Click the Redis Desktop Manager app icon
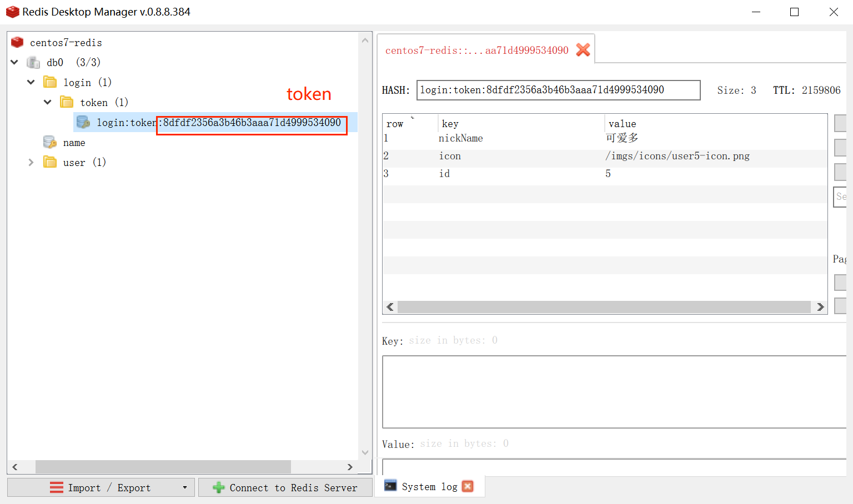This screenshot has width=853, height=504. coord(12,12)
